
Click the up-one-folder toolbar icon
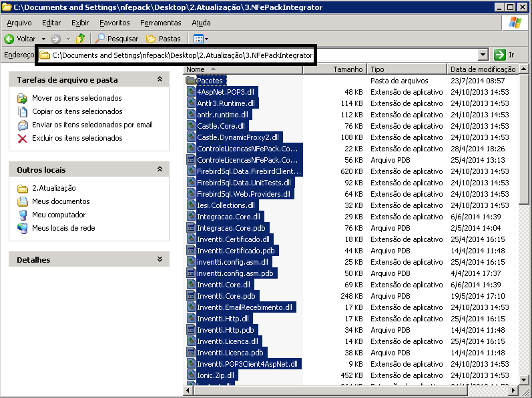coord(81,39)
